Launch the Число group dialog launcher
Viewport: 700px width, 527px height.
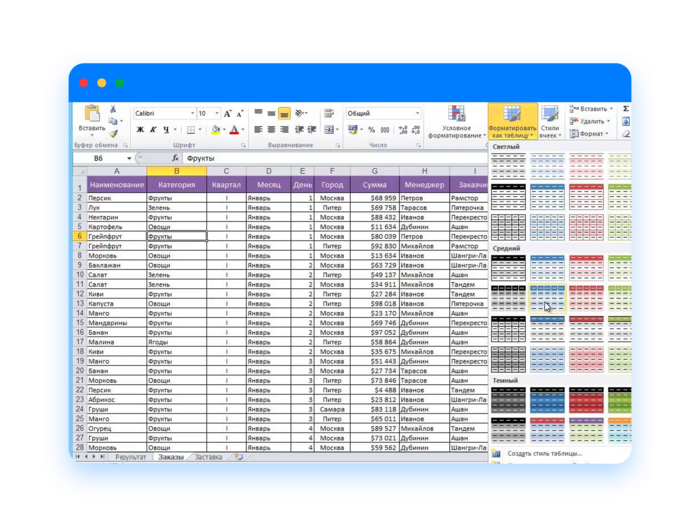pos(419,145)
